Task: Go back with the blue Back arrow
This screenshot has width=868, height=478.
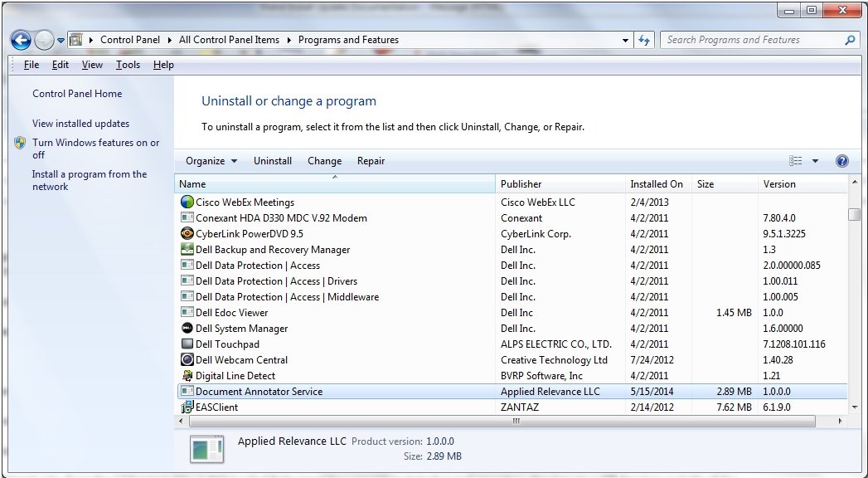Action: point(21,40)
